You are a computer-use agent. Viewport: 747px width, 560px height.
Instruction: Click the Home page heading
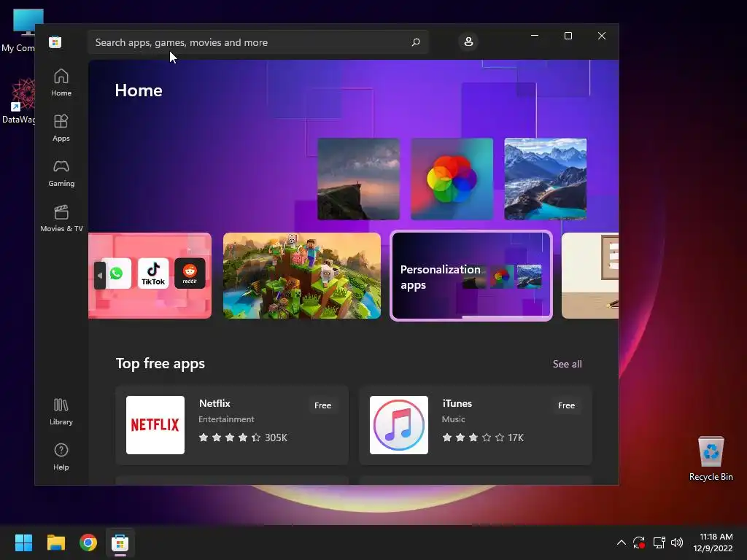click(139, 90)
